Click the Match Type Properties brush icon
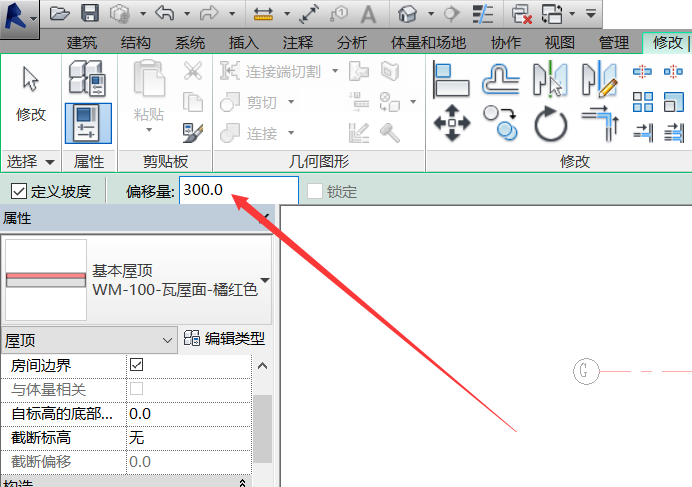The image size is (692, 487). coord(193,133)
